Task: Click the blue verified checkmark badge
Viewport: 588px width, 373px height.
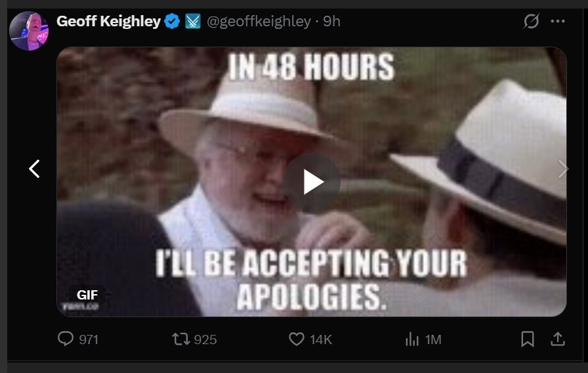Action: [173, 22]
